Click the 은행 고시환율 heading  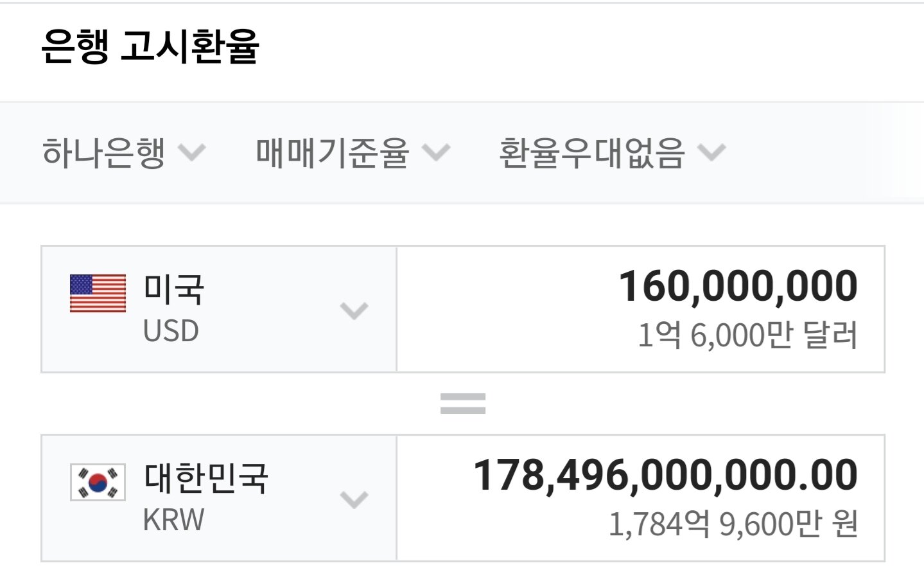pyautogui.click(x=150, y=46)
